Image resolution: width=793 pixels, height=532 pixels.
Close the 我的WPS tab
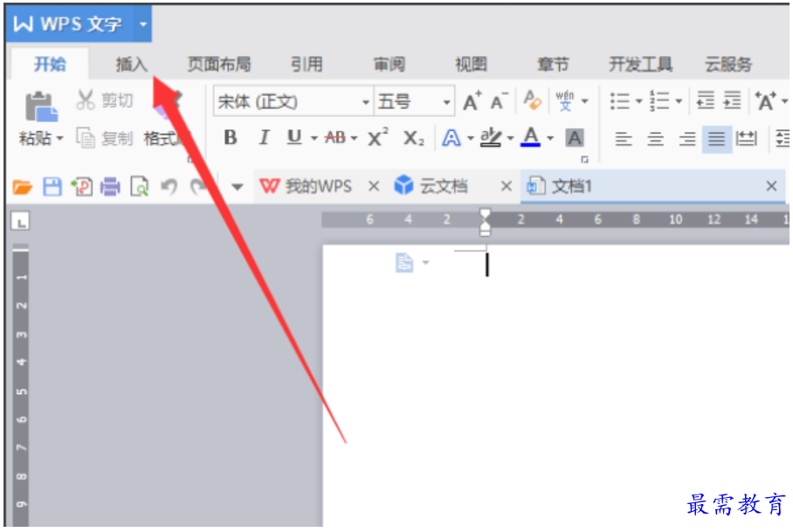point(374,187)
